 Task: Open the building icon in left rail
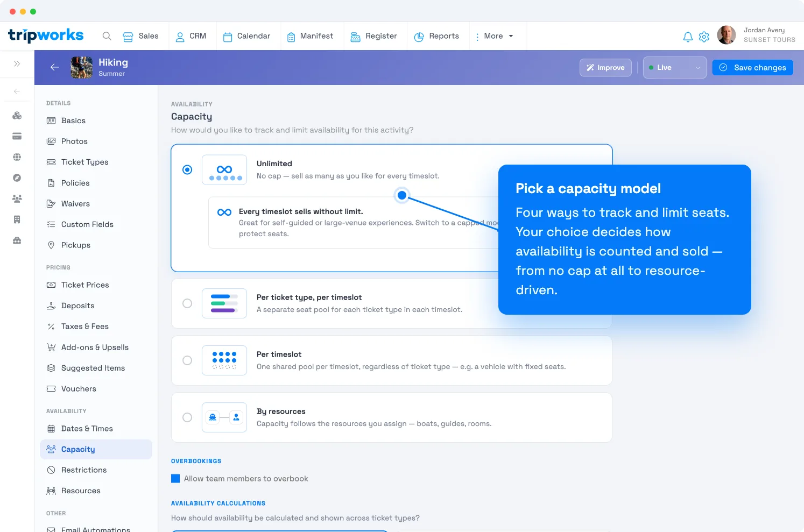[x=17, y=219]
